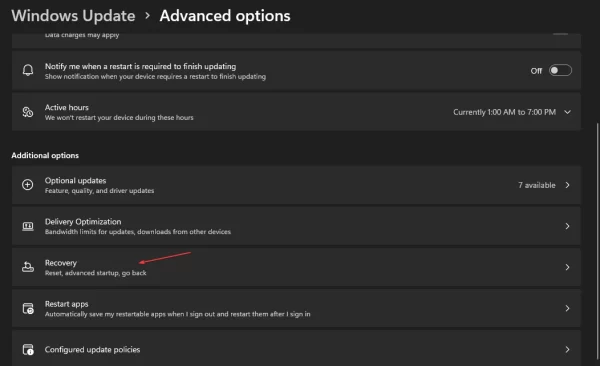This screenshot has height=366, width=600.
Task: Open Delivery Optimization via its chevron
Action: point(567,226)
